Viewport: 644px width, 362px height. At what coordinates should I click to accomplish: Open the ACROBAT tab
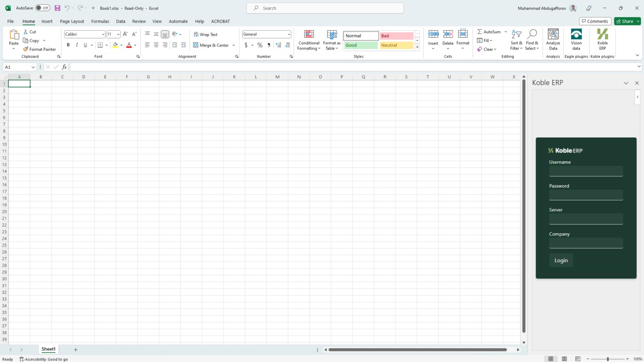221,21
